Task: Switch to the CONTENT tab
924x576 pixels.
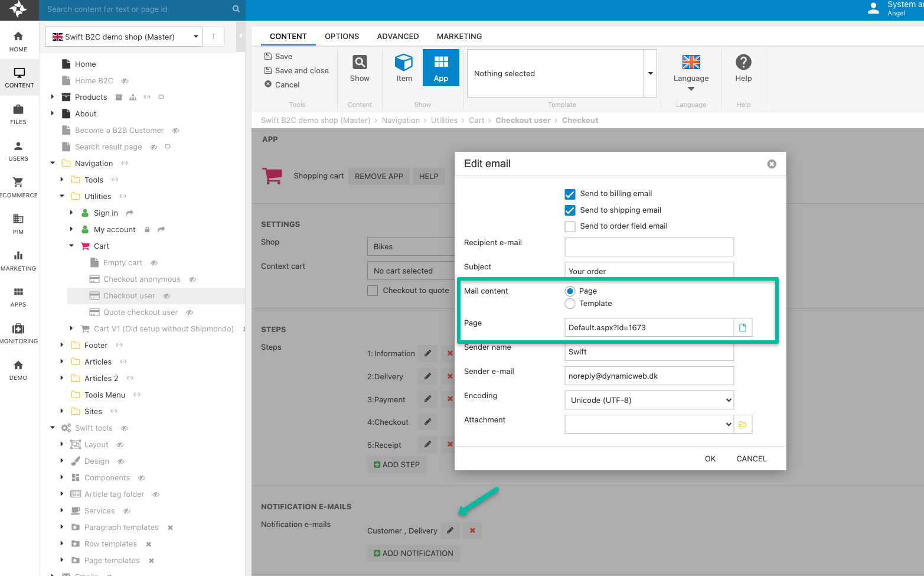Action: click(x=288, y=36)
